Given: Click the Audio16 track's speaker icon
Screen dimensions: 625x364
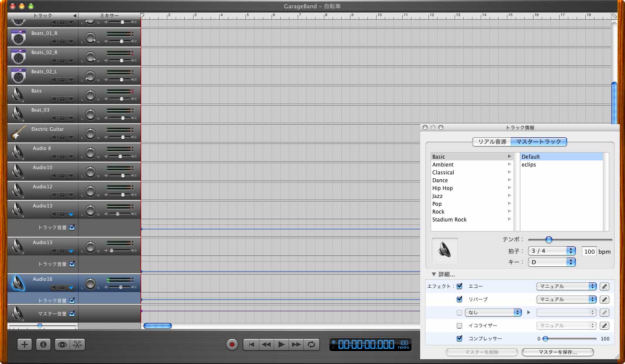Looking at the screenshot, I should (18, 283).
